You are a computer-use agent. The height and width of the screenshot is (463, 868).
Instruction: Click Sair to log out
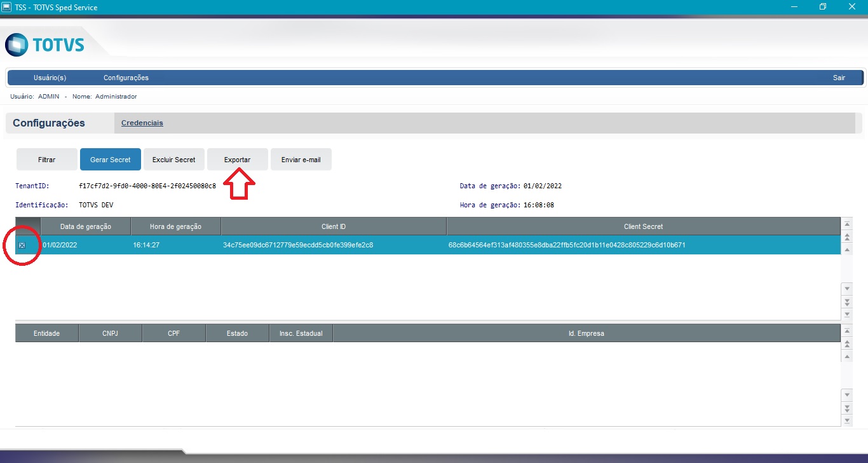pos(839,78)
